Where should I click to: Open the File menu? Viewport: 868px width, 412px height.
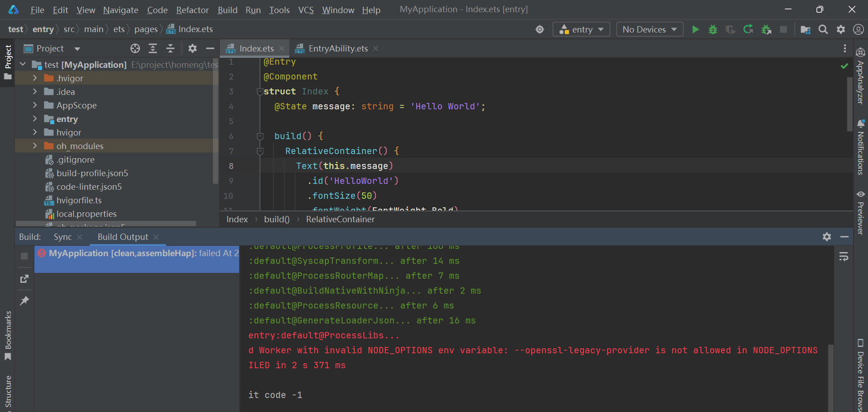tap(37, 10)
